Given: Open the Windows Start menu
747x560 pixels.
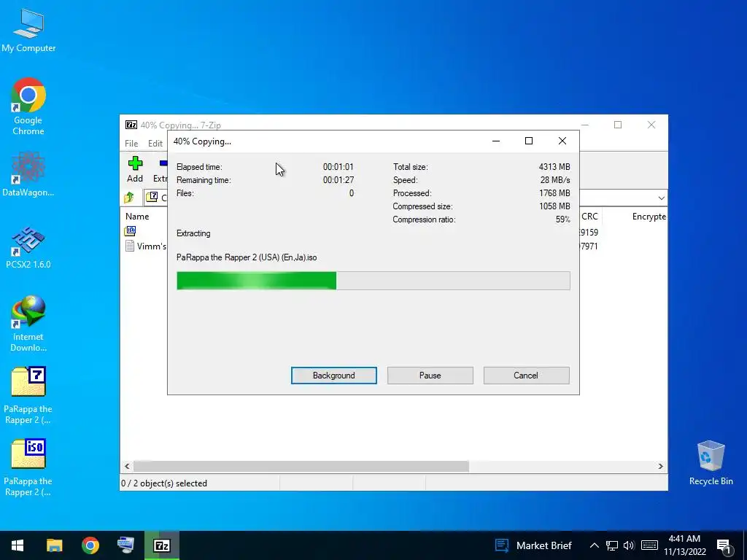Looking at the screenshot, I should (18, 545).
